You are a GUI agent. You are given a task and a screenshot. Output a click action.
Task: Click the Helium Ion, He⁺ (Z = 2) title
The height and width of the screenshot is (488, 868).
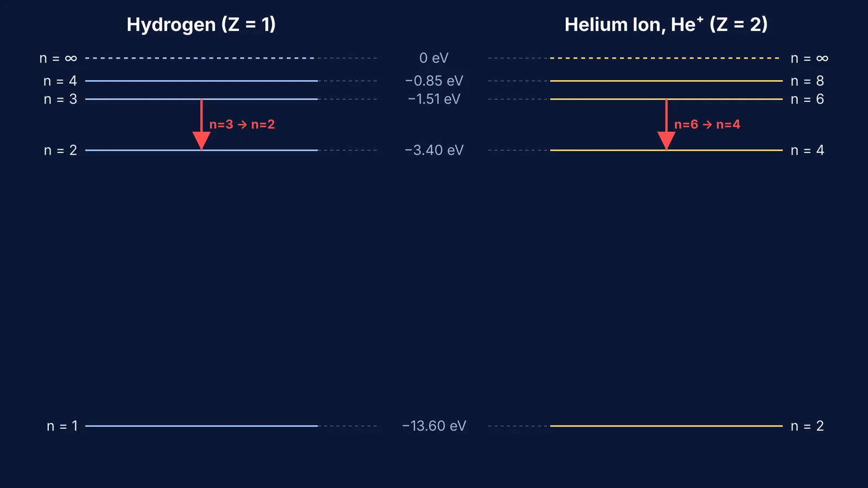tap(666, 25)
